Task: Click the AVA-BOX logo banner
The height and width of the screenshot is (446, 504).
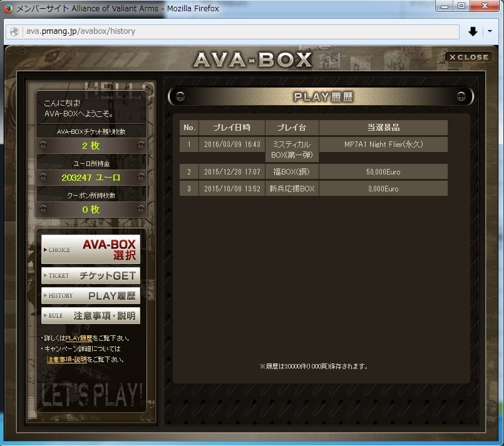Action: point(252,59)
